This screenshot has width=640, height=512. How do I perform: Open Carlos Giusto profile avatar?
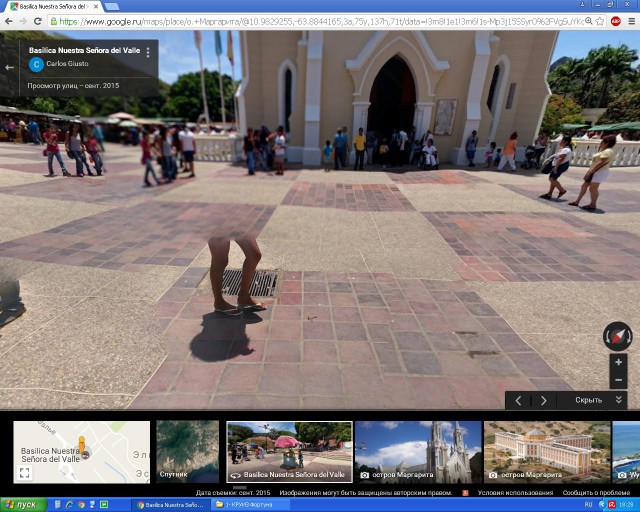click(x=36, y=65)
